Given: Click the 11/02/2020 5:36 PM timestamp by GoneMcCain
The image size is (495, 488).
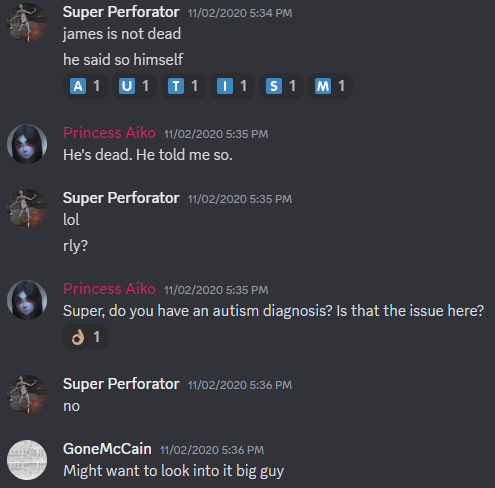Looking at the screenshot, I should [212, 450].
